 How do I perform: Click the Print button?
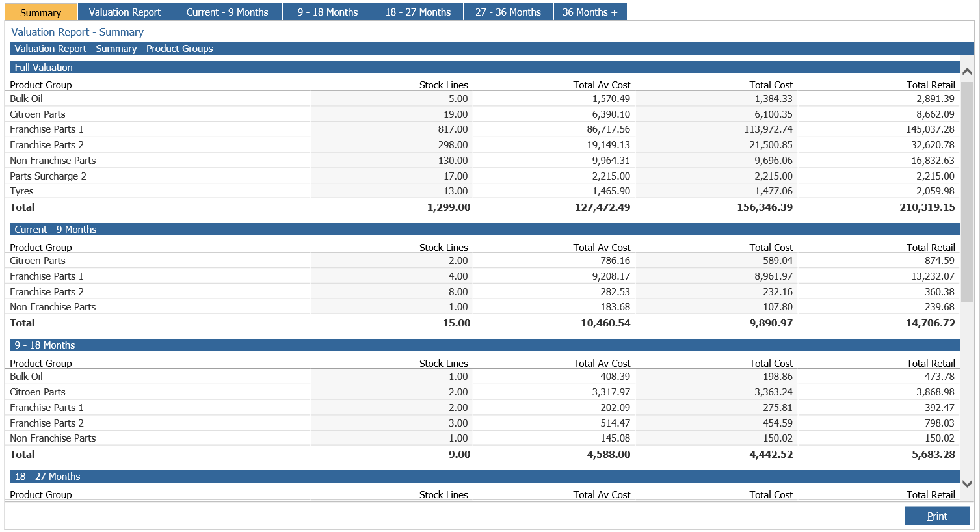pos(937,516)
